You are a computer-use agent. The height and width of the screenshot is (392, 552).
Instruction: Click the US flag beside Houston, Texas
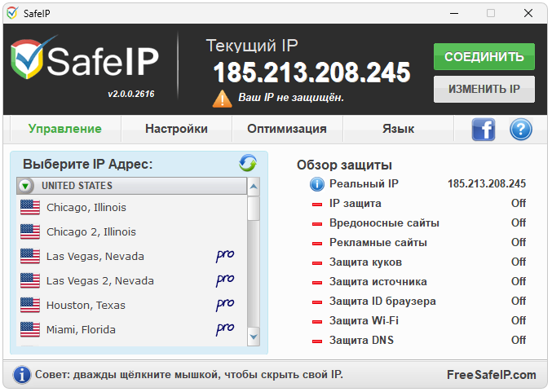click(30, 305)
